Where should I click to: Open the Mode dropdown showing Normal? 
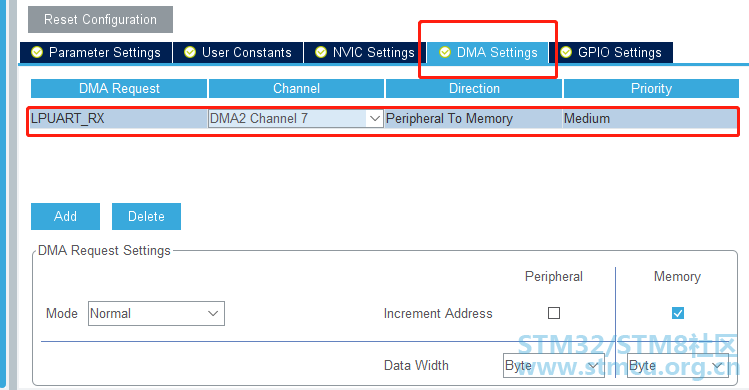pyautogui.click(x=156, y=314)
